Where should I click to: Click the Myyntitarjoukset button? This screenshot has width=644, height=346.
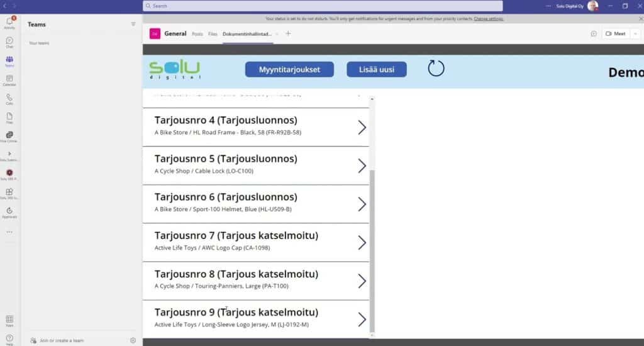click(289, 69)
